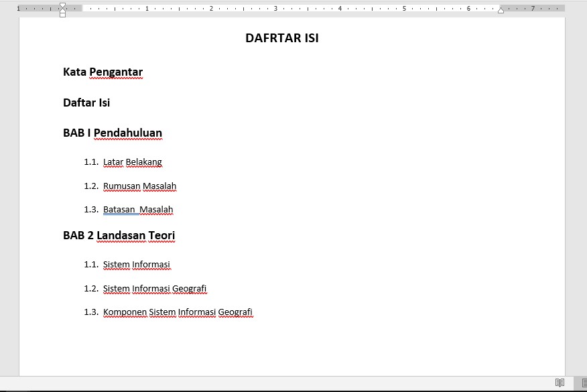This screenshot has height=392, width=587.
Task: Click the Komponen Sistem Informasi Geografi entry
Action: click(178, 312)
